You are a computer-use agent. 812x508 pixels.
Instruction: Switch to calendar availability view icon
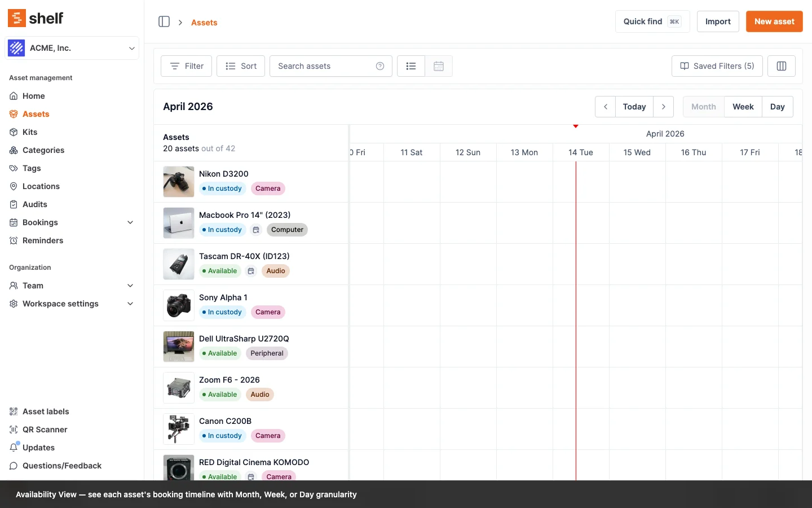pyautogui.click(x=439, y=66)
